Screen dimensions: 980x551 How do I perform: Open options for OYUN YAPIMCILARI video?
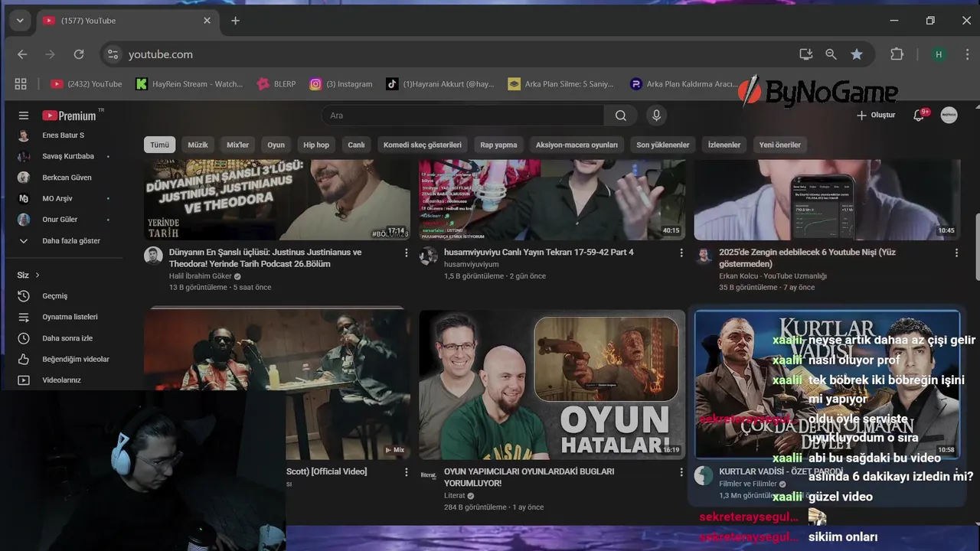tap(681, 472)
